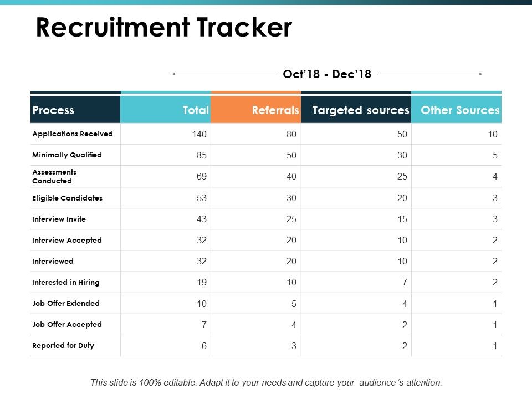Viewport: 532px width, 399px height.
Task: Select the Job Offer Extended row label
Action: click(x=66, y=303)
